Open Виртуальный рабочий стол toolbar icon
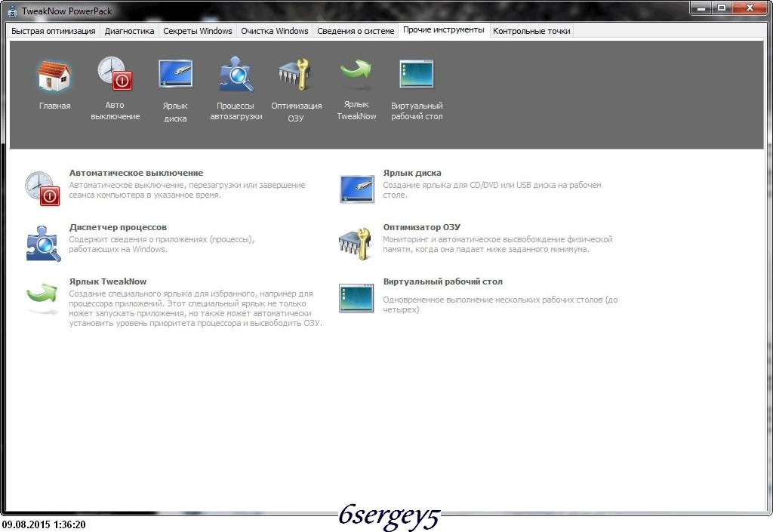The image size is (773, 532). [417, 74]
